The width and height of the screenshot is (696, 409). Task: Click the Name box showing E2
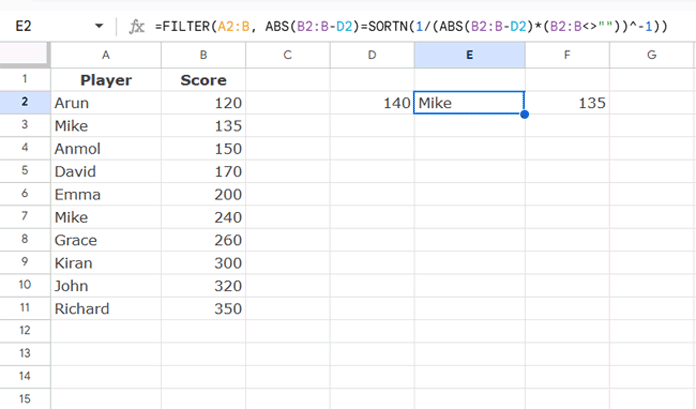24,26
